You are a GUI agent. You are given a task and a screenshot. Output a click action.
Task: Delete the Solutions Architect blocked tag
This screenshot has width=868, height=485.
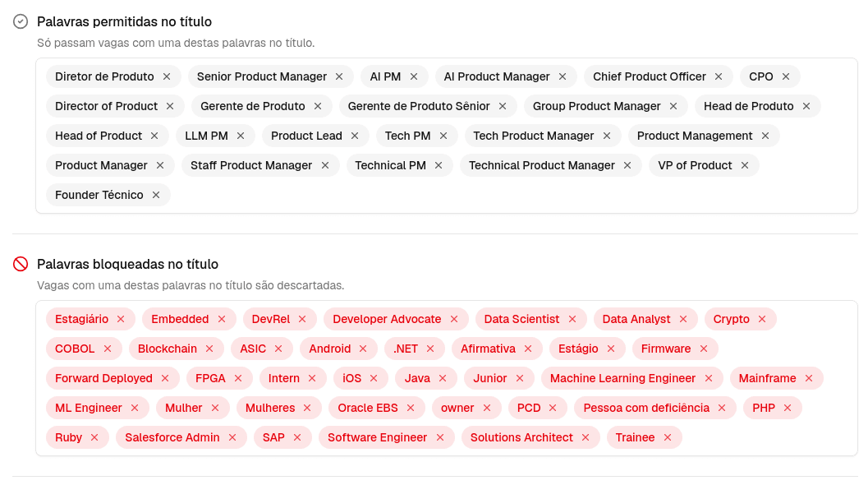(586, 437)
